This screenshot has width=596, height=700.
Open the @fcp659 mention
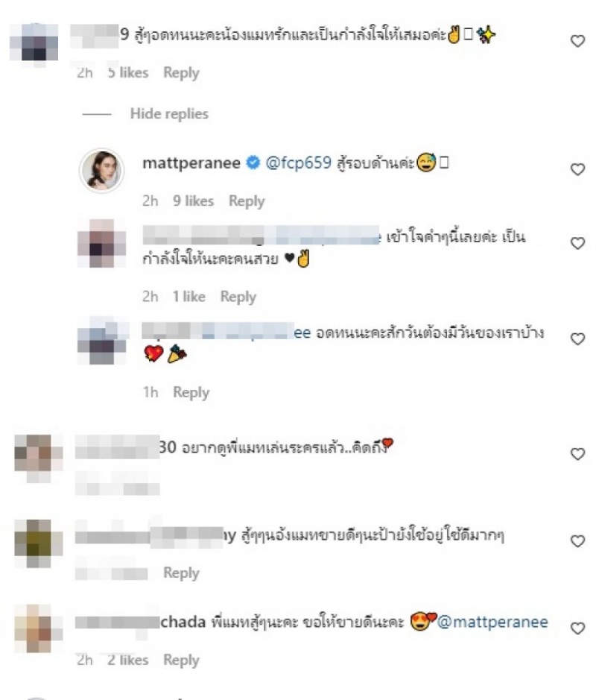tap(299, 163)
